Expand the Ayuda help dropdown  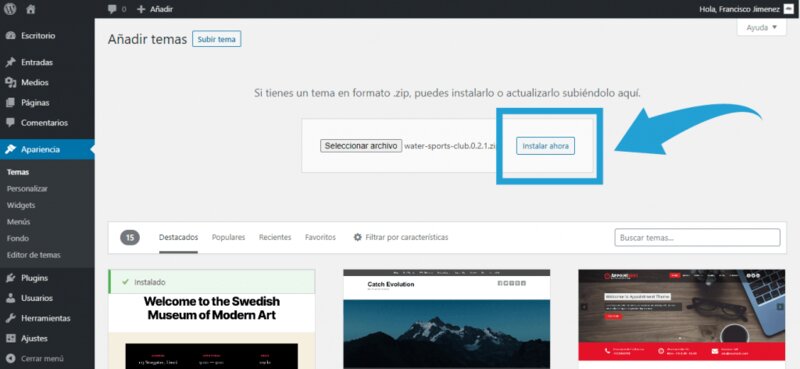(762, 28)
